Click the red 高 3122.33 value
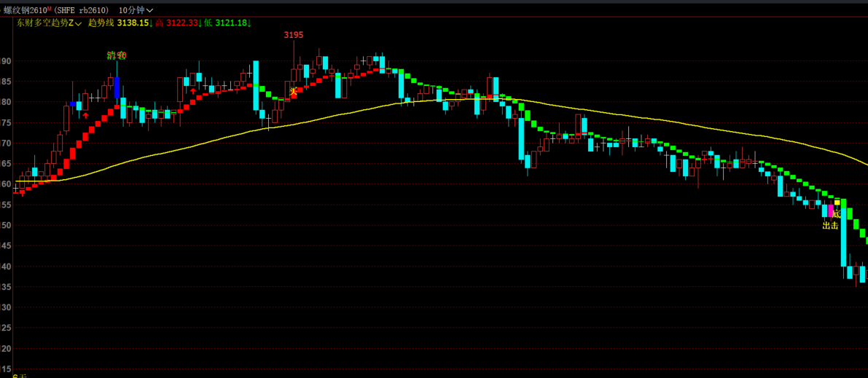 (176, 23)
